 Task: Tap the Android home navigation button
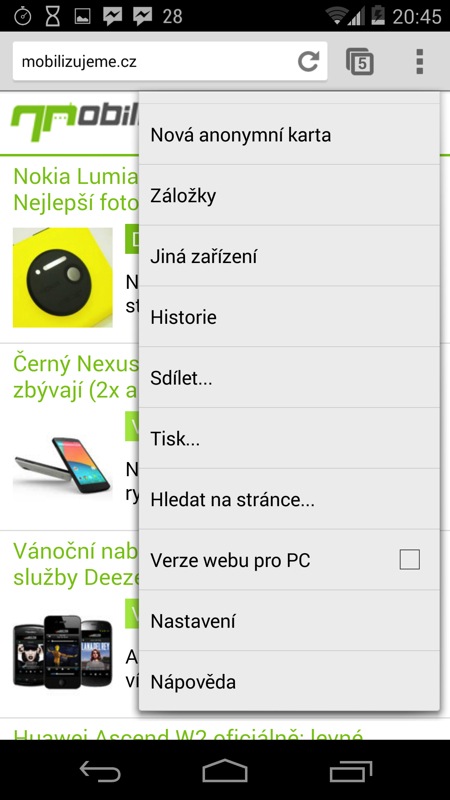tap(224, 769)
